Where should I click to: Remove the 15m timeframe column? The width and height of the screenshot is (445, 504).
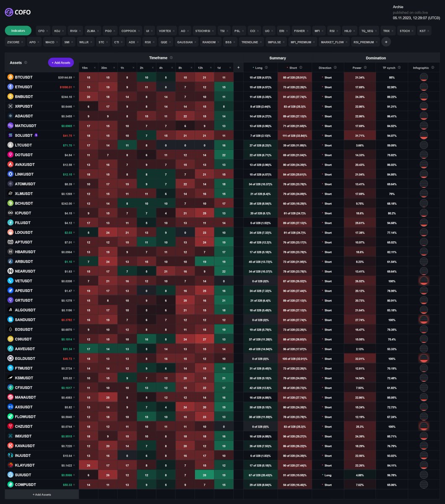[95, 68]
